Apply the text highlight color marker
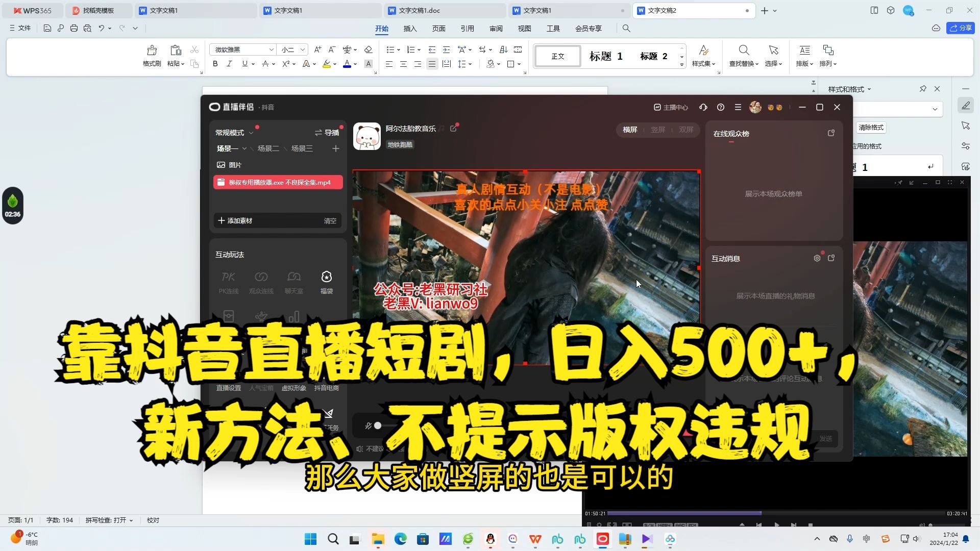The image size is (980, 551). 326,64
